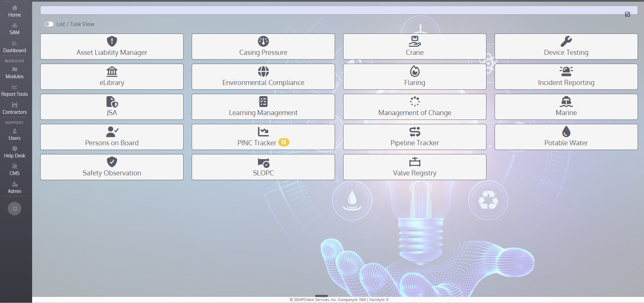This screenshot has height=303, width=644.
Task: Click the Incident Reporting siren icon
Action: click(566, 71)
